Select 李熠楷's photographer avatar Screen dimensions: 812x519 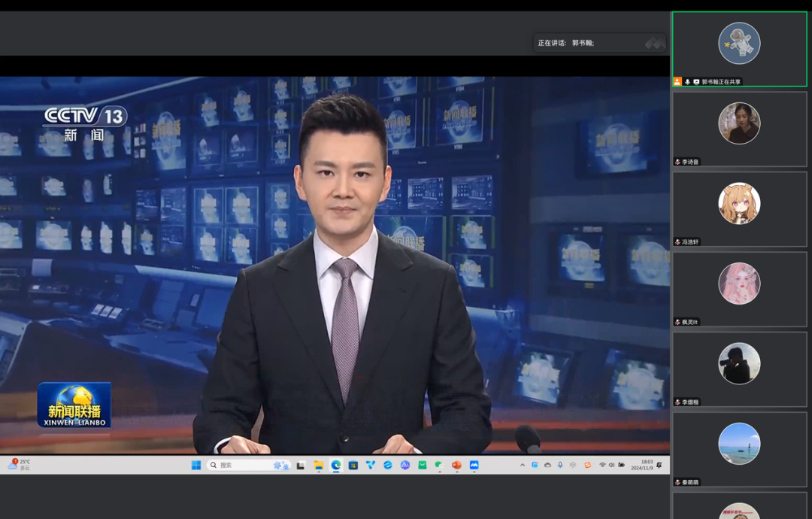739,363
